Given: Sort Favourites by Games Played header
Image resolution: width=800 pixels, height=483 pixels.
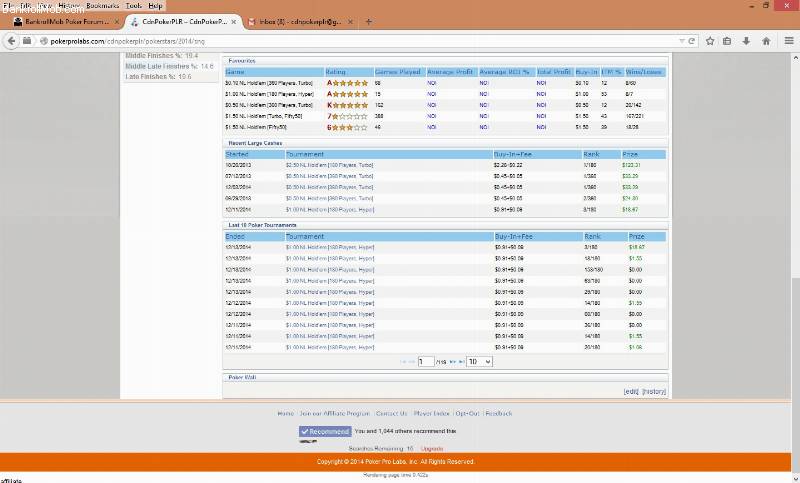Looking at the screenshot, I should [399, 72].
